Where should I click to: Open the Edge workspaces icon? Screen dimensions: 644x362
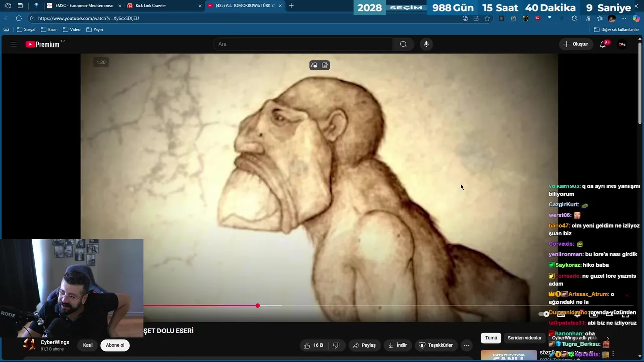click(x=8, y=6)
